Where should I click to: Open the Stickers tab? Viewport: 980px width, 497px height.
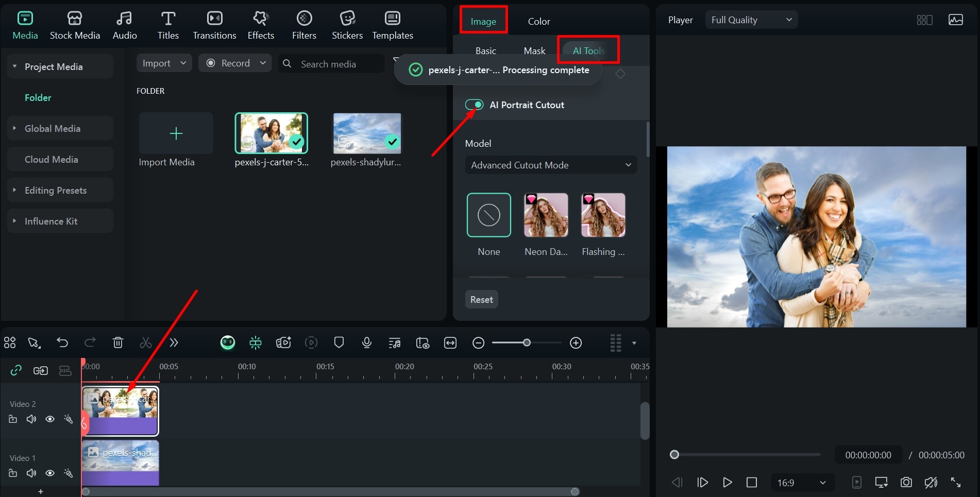[x=347, y=25]
